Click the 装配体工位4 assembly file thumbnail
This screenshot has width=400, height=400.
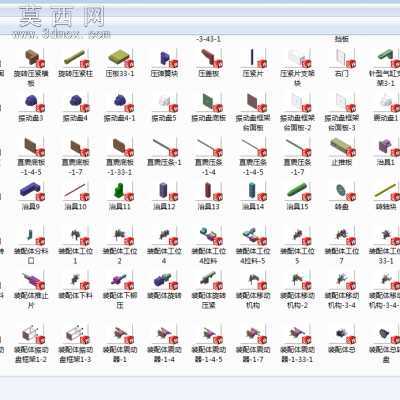pyautogui.click(x=164, y=236)
